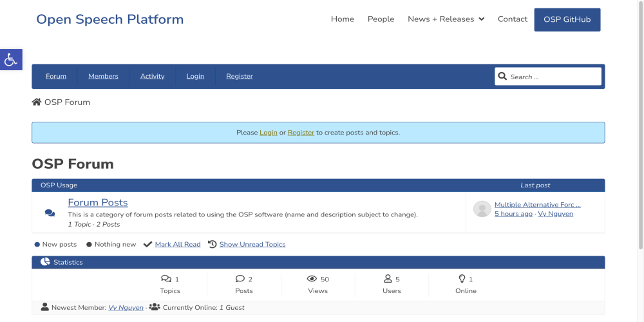Click the Show Unread Topics history icon

pyautogui.click(x=213, y=245)
